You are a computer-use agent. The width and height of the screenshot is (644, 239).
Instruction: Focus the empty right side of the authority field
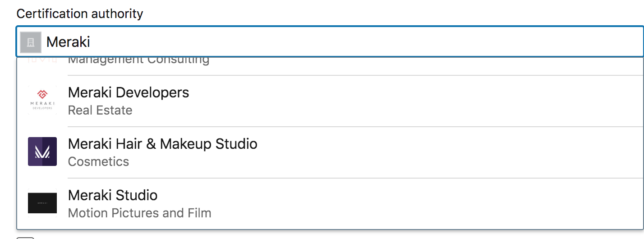tap(406, 42)
